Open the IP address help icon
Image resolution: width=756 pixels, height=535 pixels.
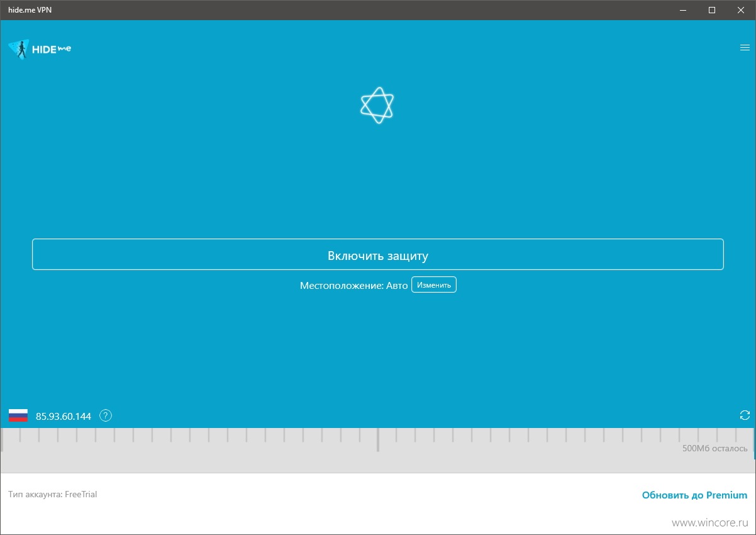[x=106, y=415]
